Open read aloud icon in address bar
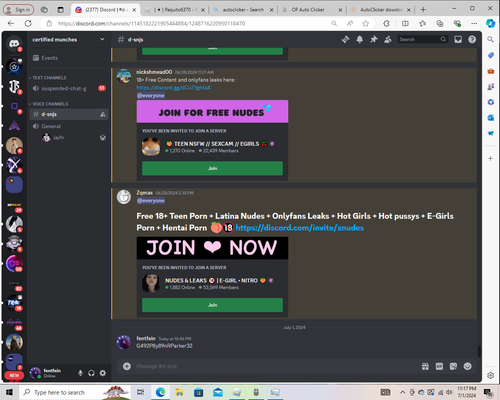500x400 pixels. click(350, 23)
